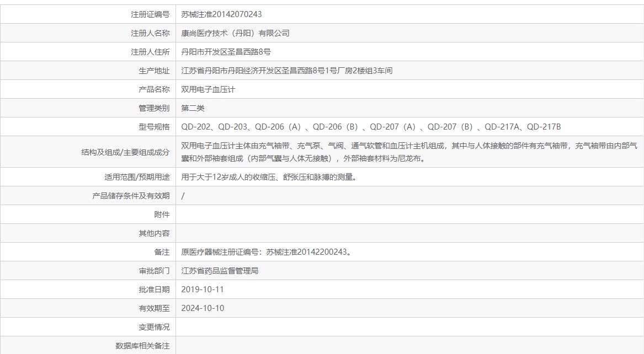644x354 pixels.
Task: Select the label 型号规格
Action: coord(154,127)
